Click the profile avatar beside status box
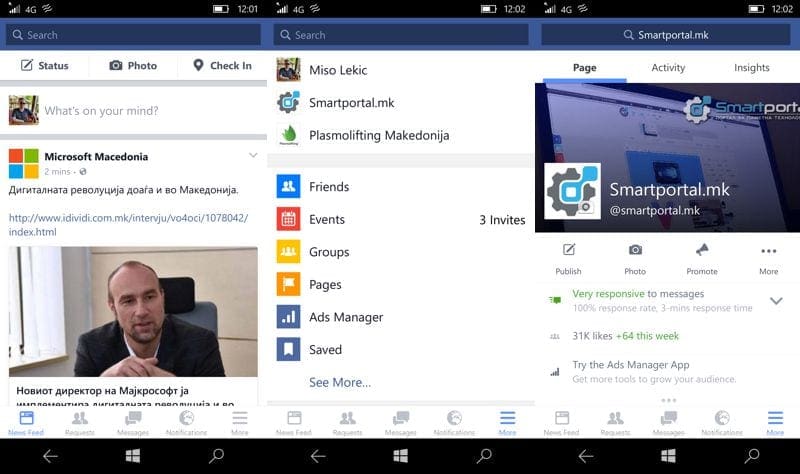The width and height of the screenshot is (800, 474). [x=23, y=110]
